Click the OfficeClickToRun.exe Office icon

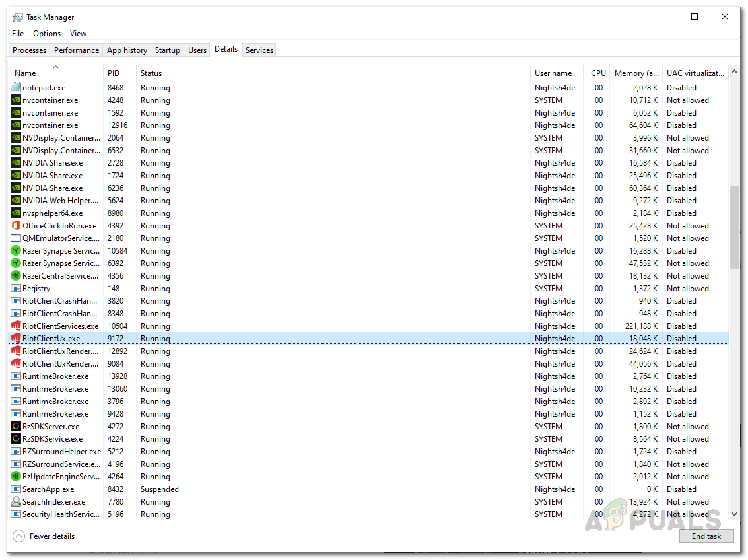(x=16, y=226)
